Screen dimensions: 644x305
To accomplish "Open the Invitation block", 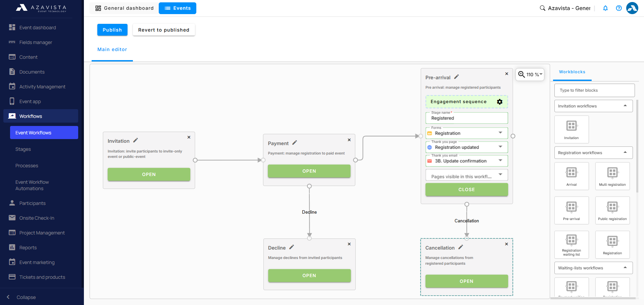I will (x=149, y=174).
